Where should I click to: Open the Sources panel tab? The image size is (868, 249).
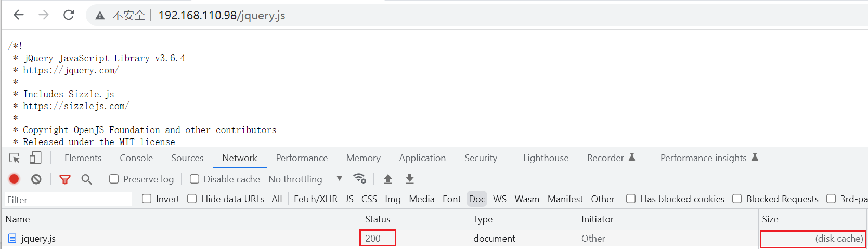(x=187, y=158)
